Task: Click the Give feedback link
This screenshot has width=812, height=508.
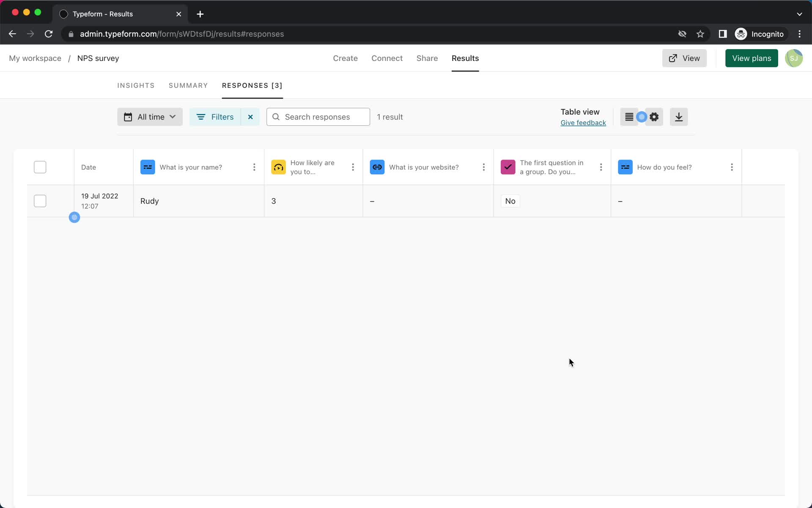Action: click(583, 122)
